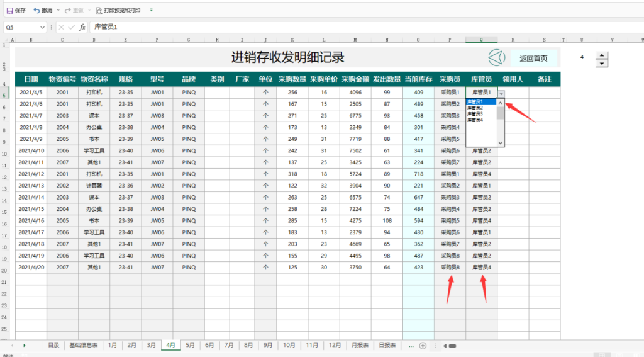
Task: Click title 进销存收发明细记录
Action: [x=287, y=57]
